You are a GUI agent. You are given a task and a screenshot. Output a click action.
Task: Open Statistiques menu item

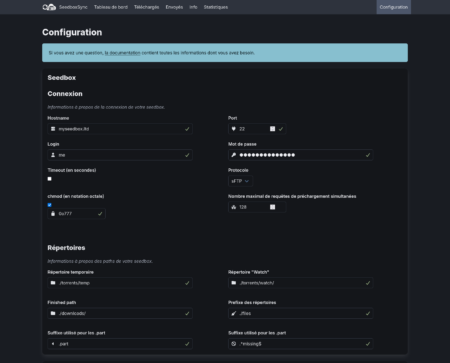coord(216,7)
